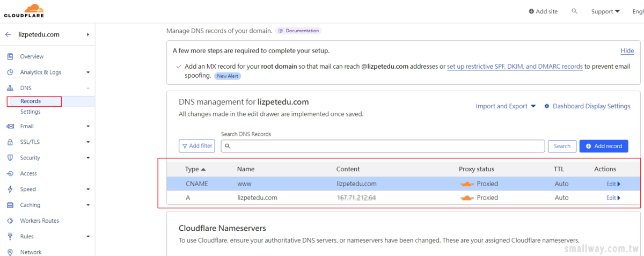The height and width of the screenshot is (256, 644).
Task: Click the Workers Routes icon
Action: point(10,221)
